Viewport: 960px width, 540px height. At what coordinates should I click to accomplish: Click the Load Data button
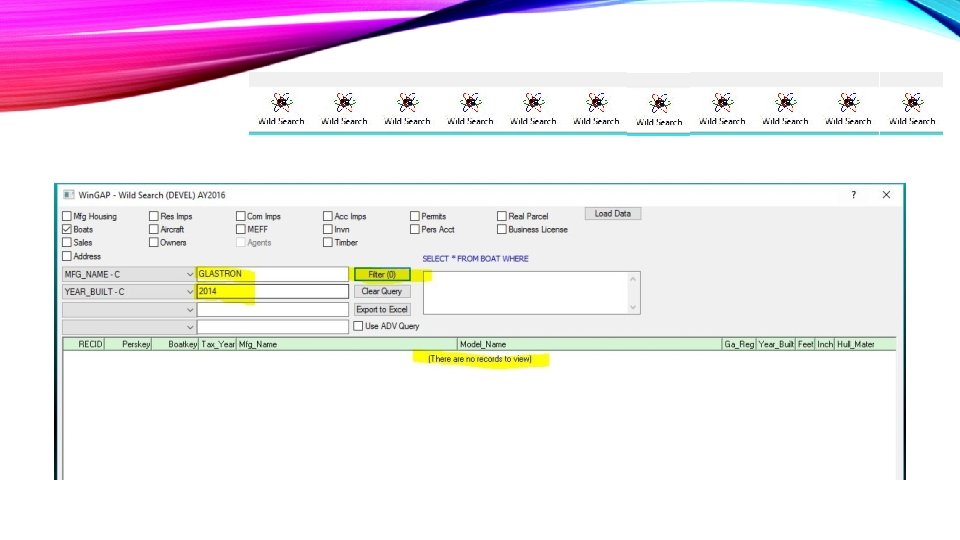pyautogui.click(x=612, y=214)
